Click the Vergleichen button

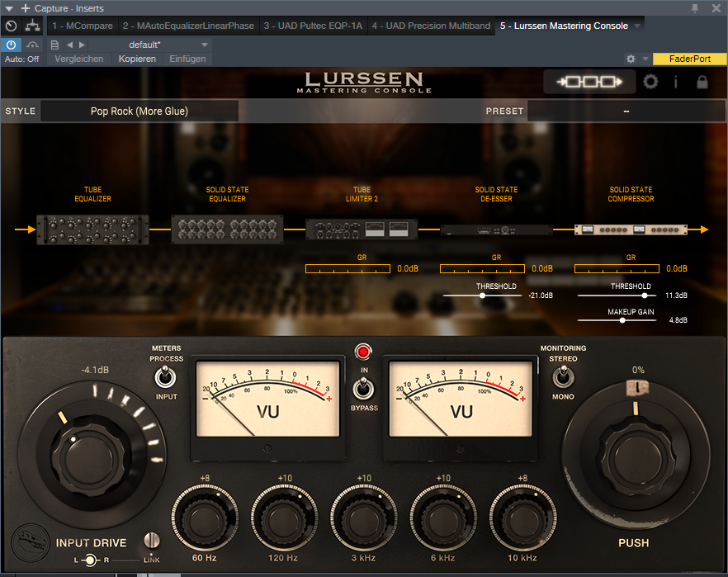(79, 59)
